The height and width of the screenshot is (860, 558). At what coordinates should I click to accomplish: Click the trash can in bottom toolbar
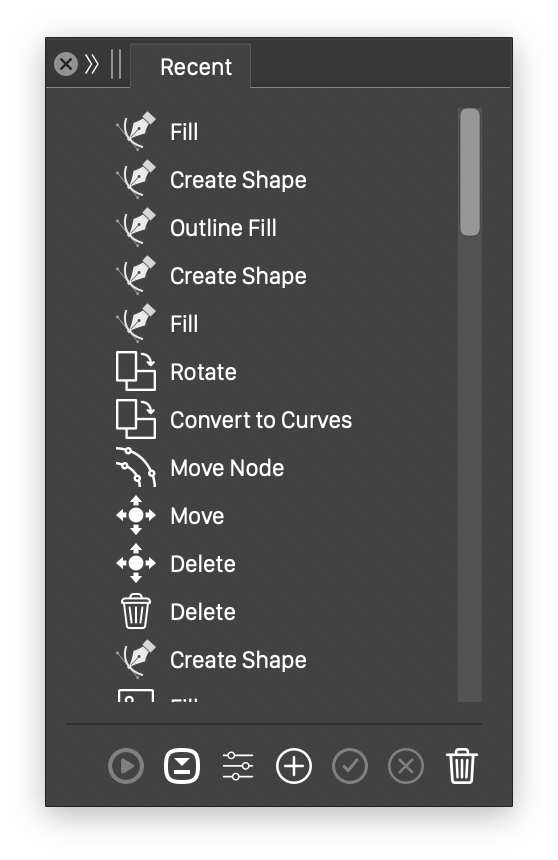tap(461, 766)
